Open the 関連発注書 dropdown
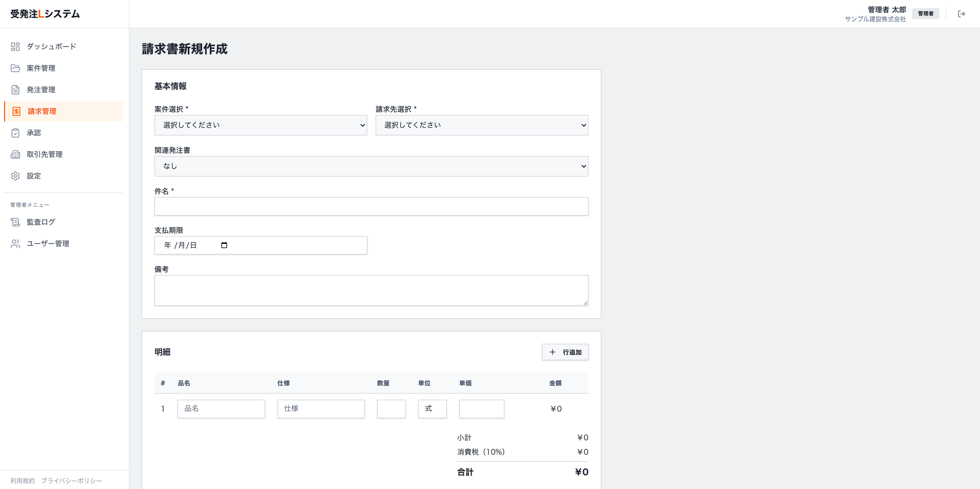The height and width of the screenshot is (489, 980). 371,166
